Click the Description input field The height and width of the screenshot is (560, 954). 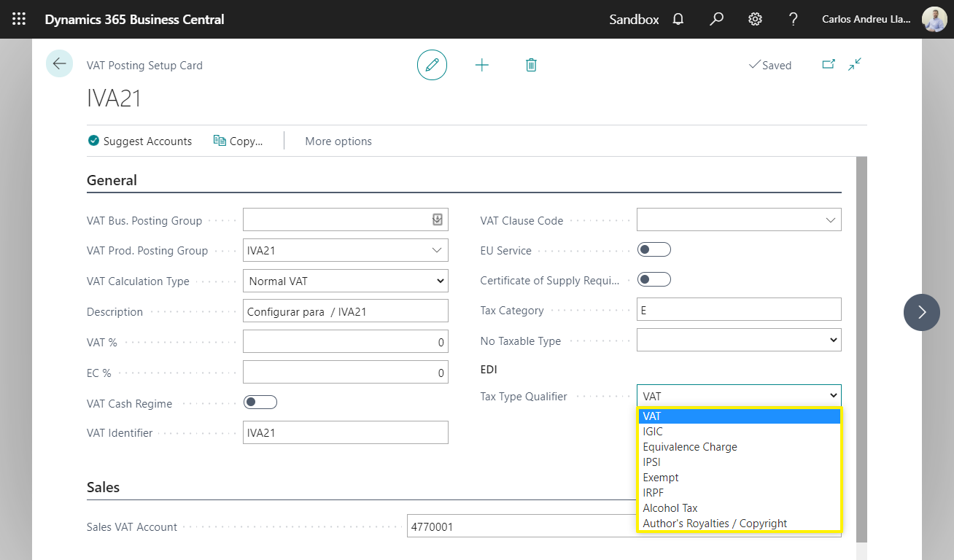click(346, 311)
